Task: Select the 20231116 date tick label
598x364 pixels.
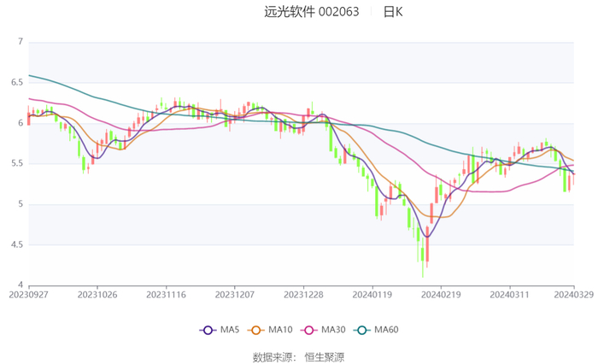Action: [166, 293]
